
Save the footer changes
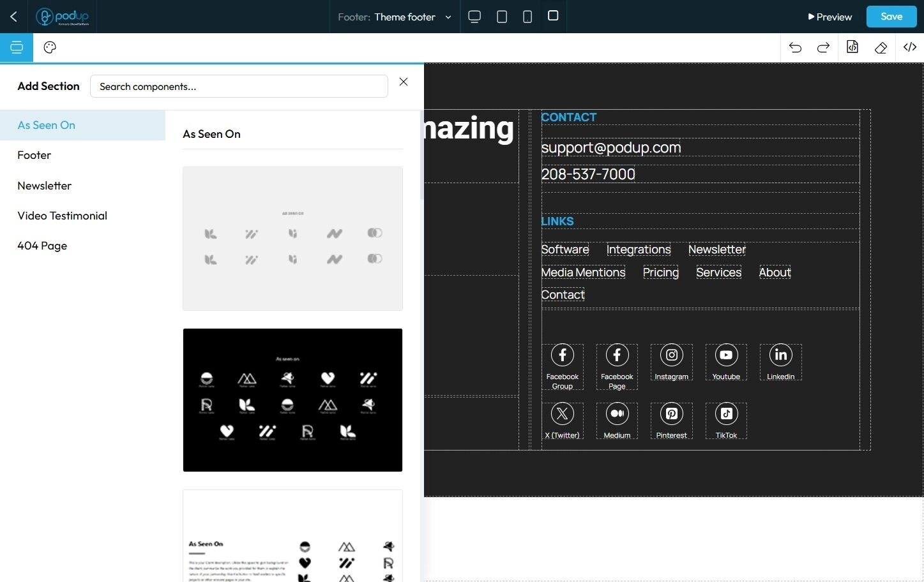pos(891,17)
